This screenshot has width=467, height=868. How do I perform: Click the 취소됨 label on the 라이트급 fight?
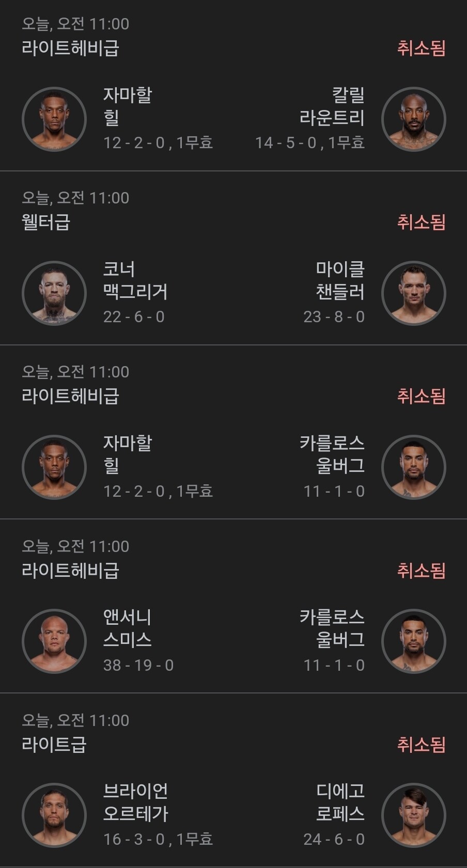coord(421,744)
